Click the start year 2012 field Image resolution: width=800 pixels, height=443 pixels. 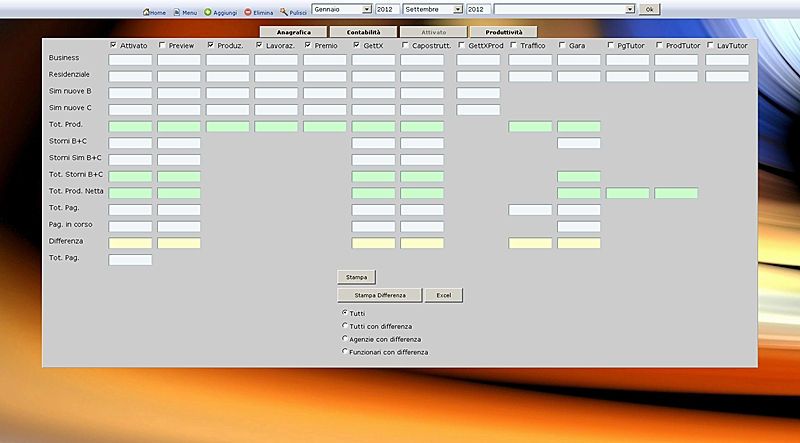click(x=387, y=9)
